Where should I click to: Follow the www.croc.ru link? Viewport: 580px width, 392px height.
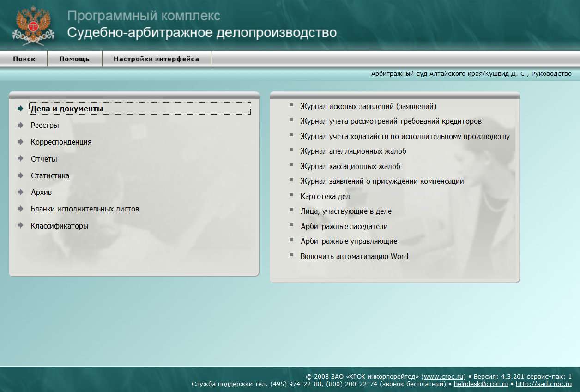(443, 376)
